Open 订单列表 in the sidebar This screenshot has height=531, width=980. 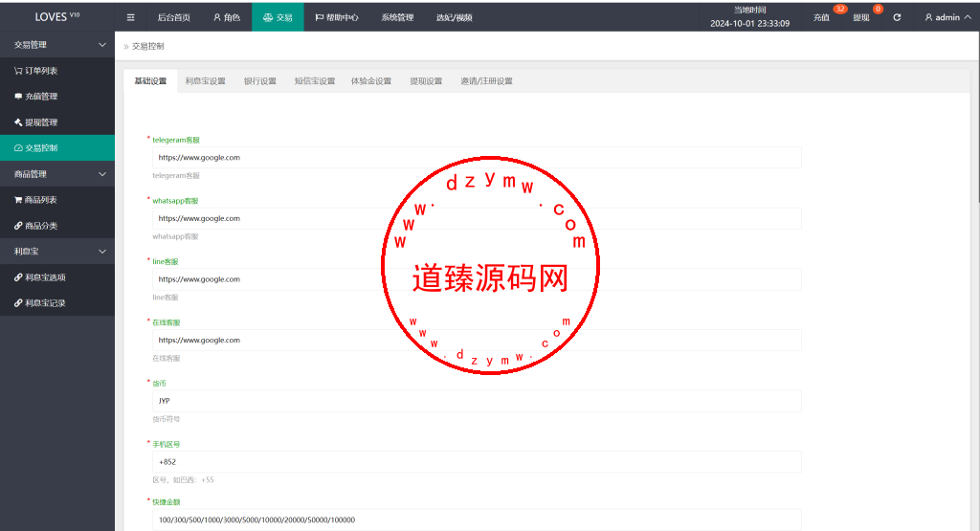(x=57, y=71)
